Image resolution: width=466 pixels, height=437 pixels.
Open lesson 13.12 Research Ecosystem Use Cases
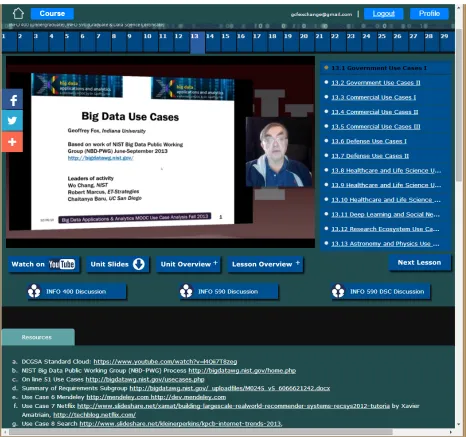click(385, 229)
